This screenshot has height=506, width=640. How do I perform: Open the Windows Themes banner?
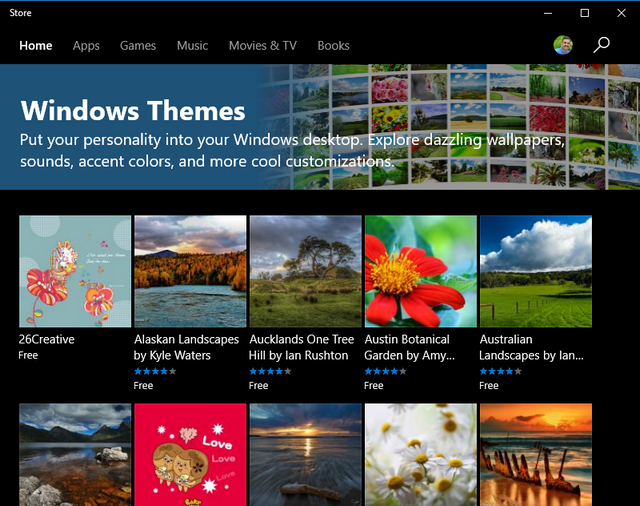pyautogui.click(x=320, y=127)
